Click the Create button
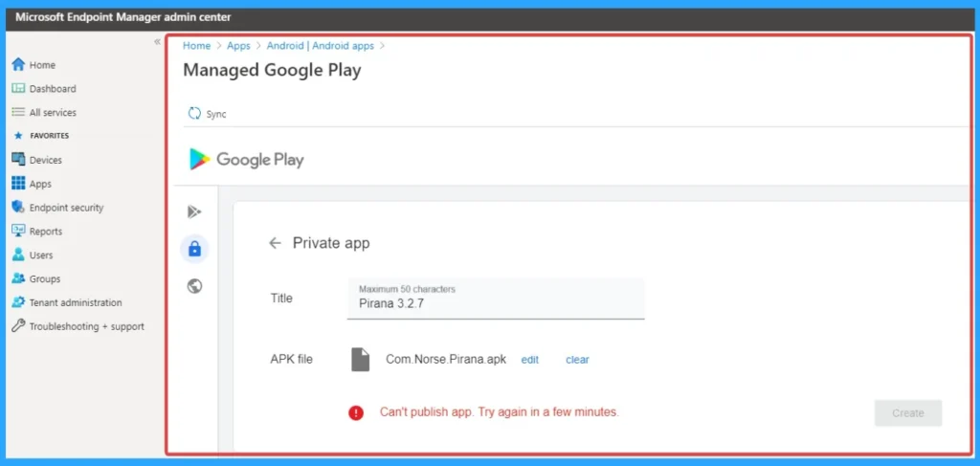 coord(908,413)
